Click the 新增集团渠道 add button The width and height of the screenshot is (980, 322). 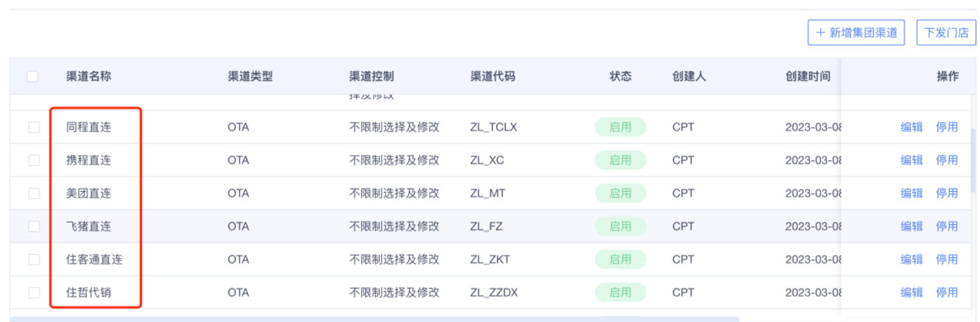[x=856, y=33]
